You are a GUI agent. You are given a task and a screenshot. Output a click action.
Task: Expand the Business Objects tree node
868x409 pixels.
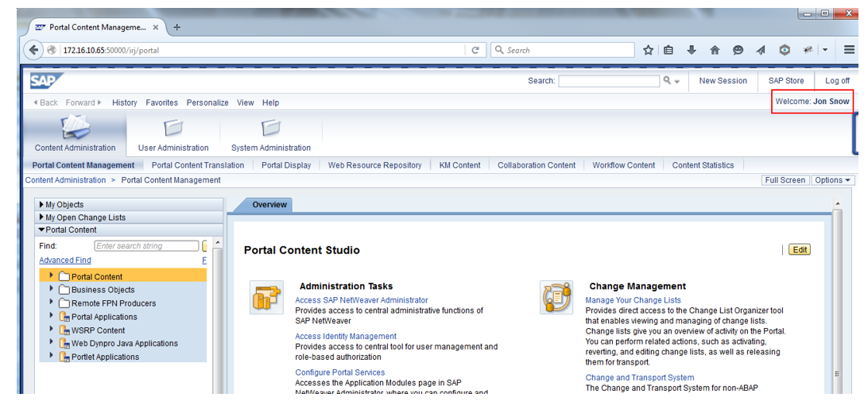coord(51,289)
